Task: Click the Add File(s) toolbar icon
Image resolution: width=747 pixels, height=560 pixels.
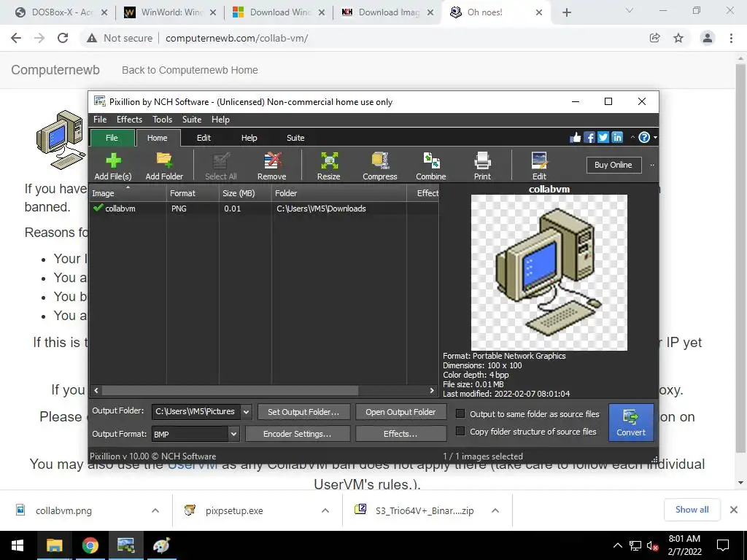Action: pos(113,166)
